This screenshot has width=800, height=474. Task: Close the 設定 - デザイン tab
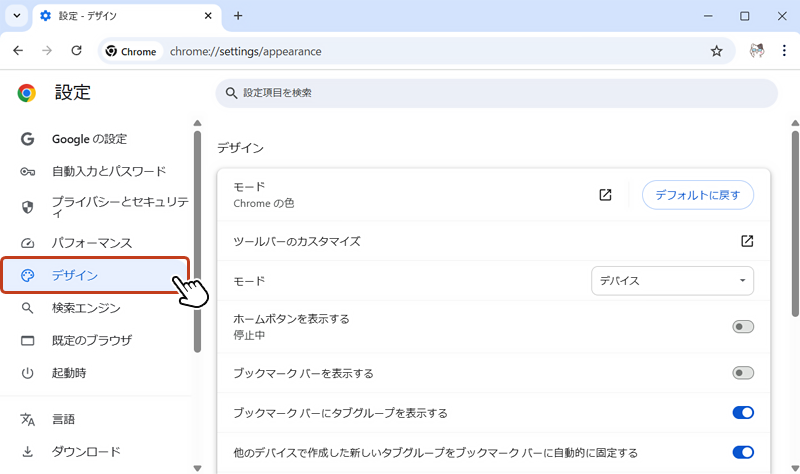click(x=208, y=16)
